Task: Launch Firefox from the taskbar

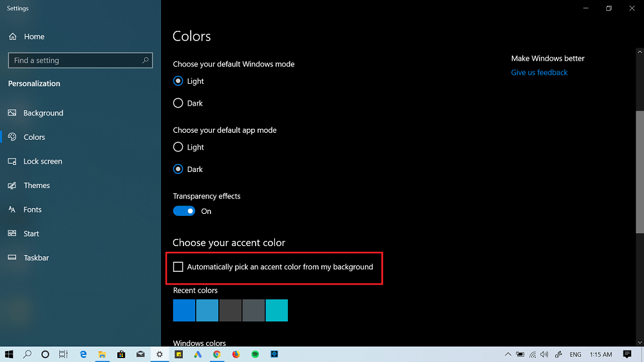Action: 236,354
